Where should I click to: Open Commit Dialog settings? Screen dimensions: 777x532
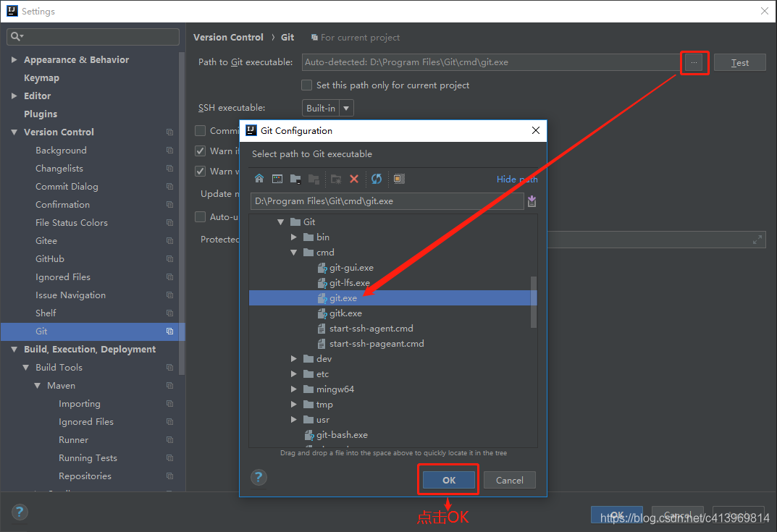(67, 186)
